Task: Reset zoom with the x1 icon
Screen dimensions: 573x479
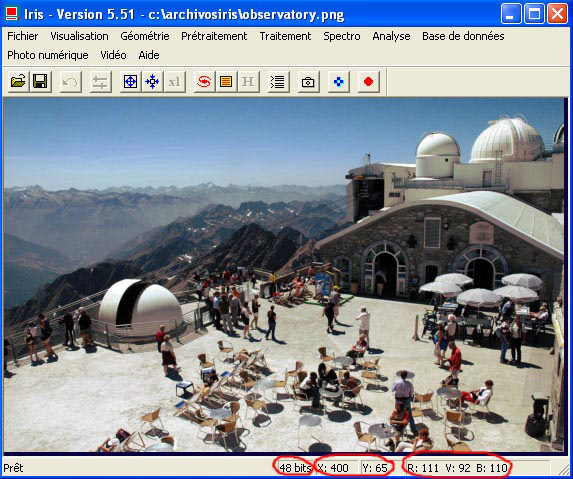Action: pyautogui.click(x=175, y=81)
